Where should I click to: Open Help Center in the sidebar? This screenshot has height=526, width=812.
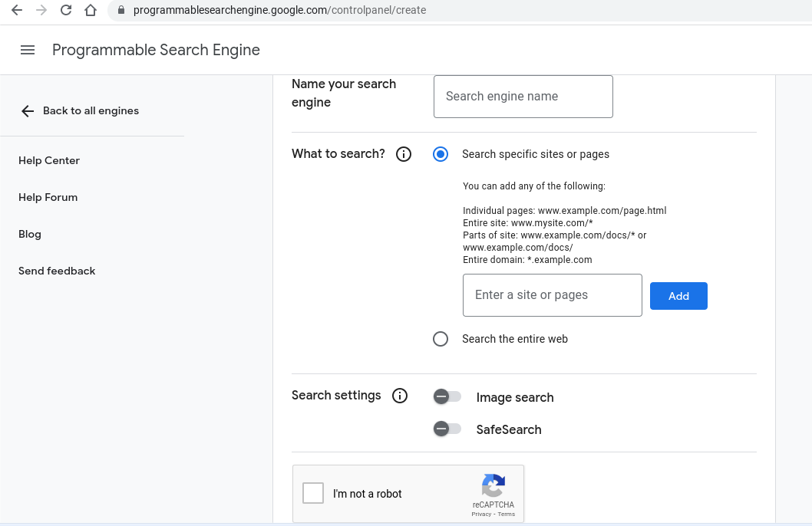click(x=49, y=160)
